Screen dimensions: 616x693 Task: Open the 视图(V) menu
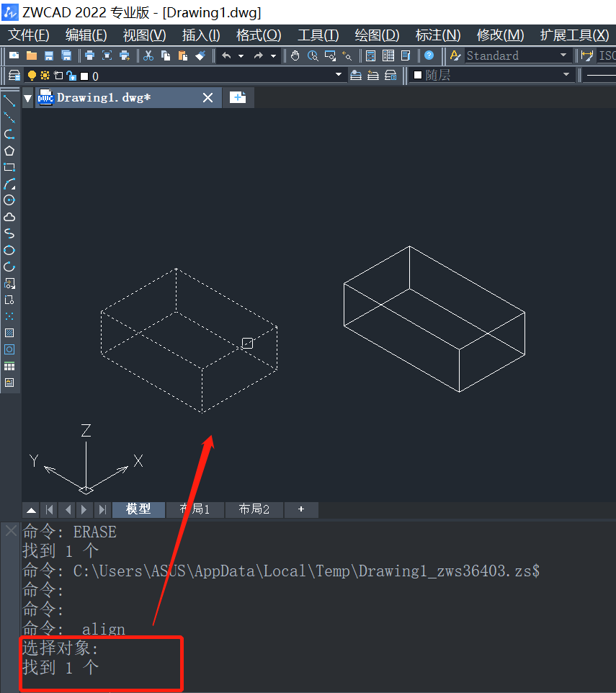145,35
